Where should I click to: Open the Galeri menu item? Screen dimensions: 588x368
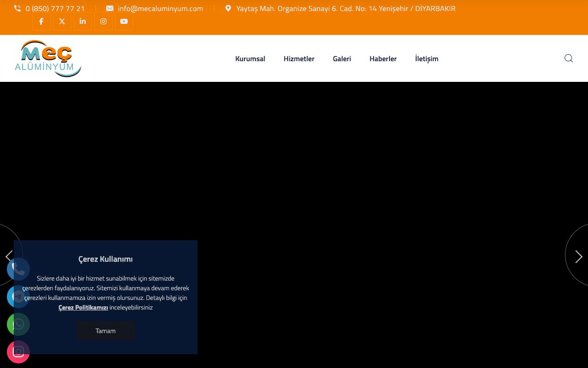tap(342, 58)
